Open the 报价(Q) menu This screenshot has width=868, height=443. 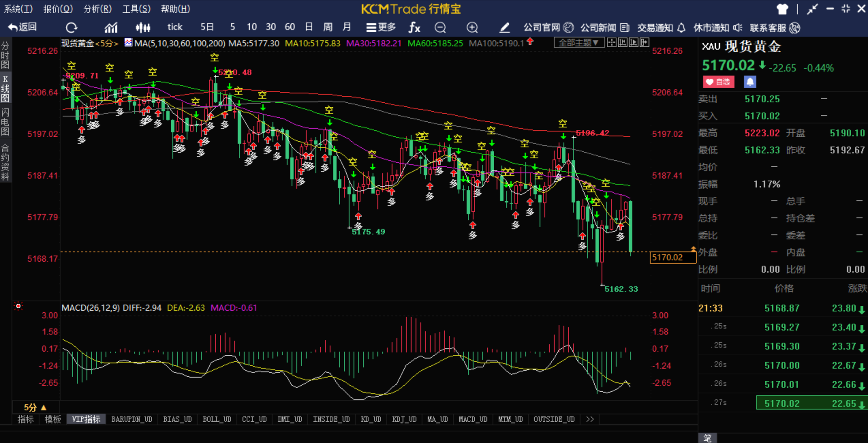point(58,9)
